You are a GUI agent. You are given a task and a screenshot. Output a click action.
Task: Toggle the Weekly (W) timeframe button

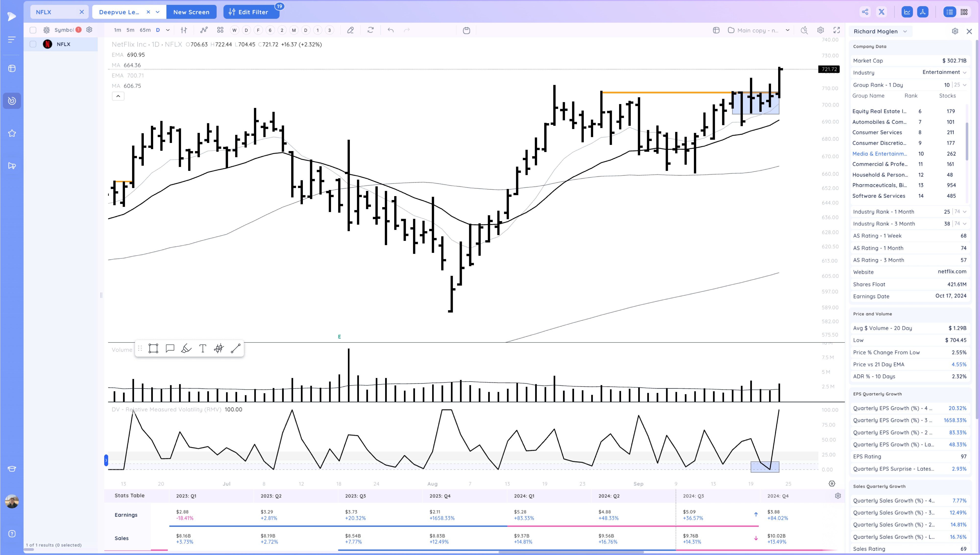(x=235, y=30)
